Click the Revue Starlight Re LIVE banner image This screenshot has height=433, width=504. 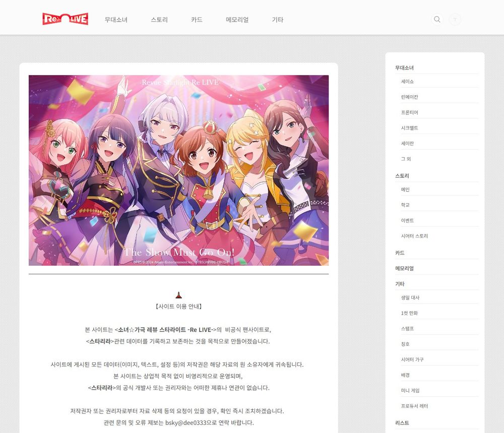[x=179, y=170]
